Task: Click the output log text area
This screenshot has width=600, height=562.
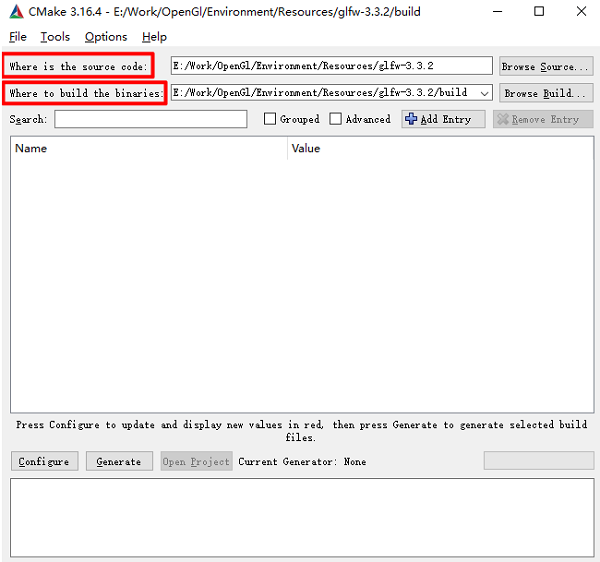Action: [x=302, y=517]
